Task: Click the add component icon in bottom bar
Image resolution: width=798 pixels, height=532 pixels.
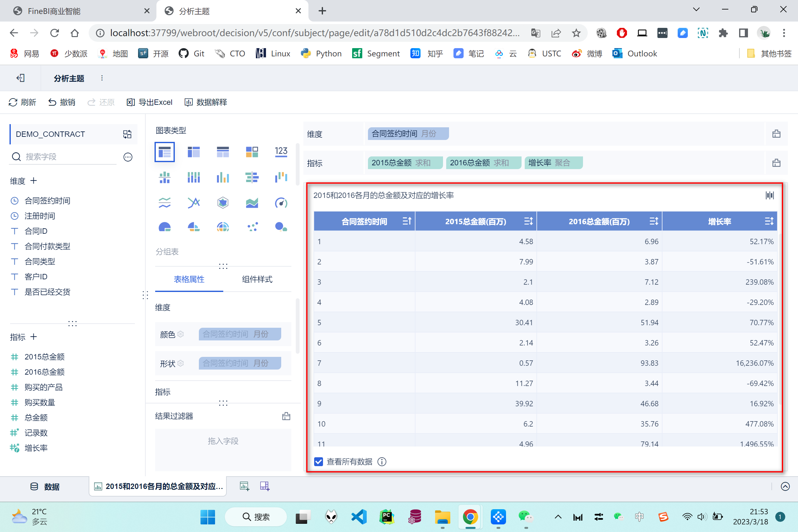Action: pyautogui.click(x=244, y=486)
